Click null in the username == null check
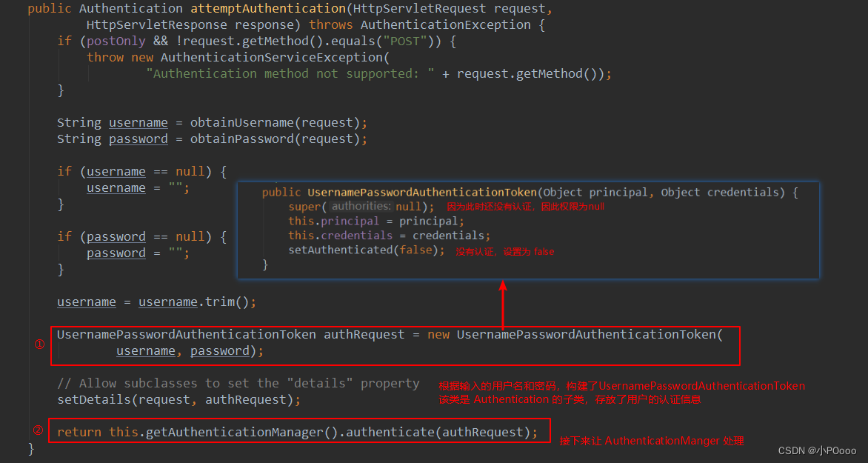This screenshot has height=463, width=868. tap(190, 172)
